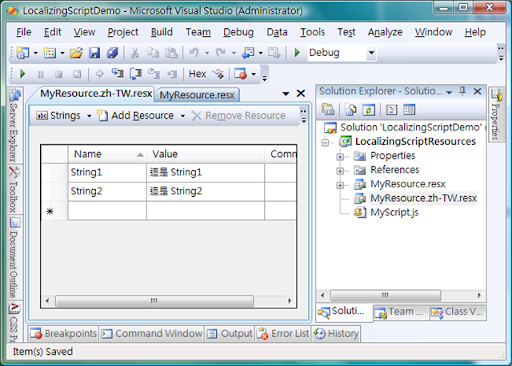Click the Save icon in toolbar
Screen dimensions: 512x366
pyautogui.click(x=94, y=53)
